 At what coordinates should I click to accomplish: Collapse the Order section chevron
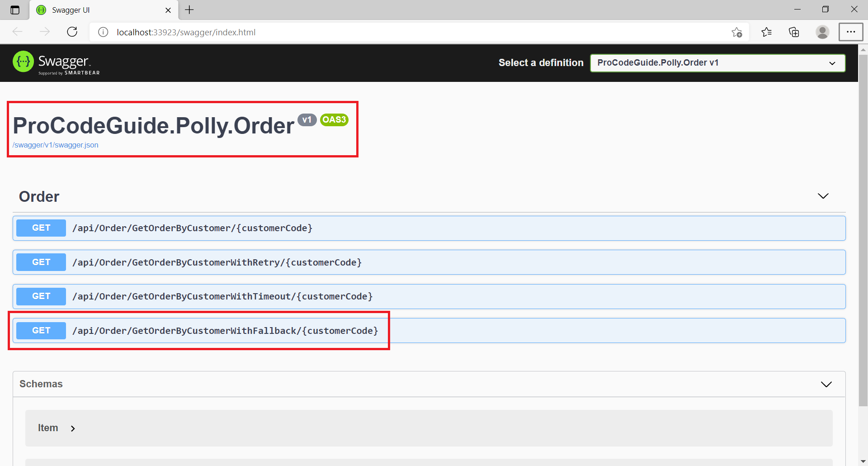(x=823, y=196)
